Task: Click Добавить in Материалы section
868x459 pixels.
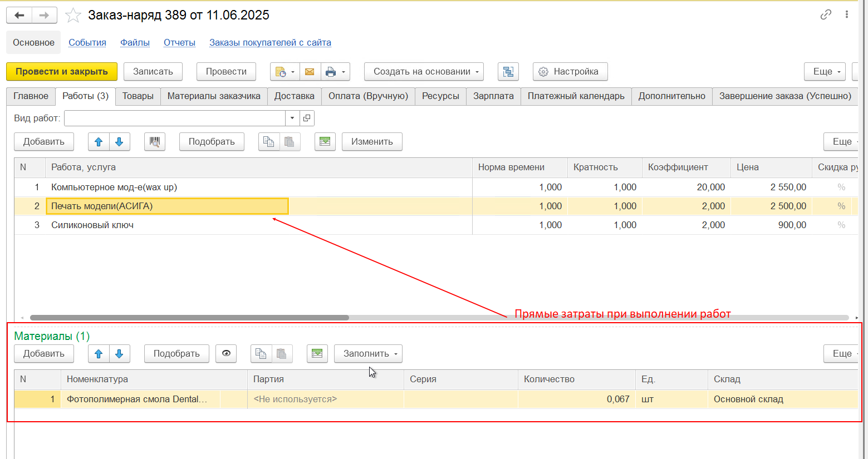Action: [x=44, y=354]
